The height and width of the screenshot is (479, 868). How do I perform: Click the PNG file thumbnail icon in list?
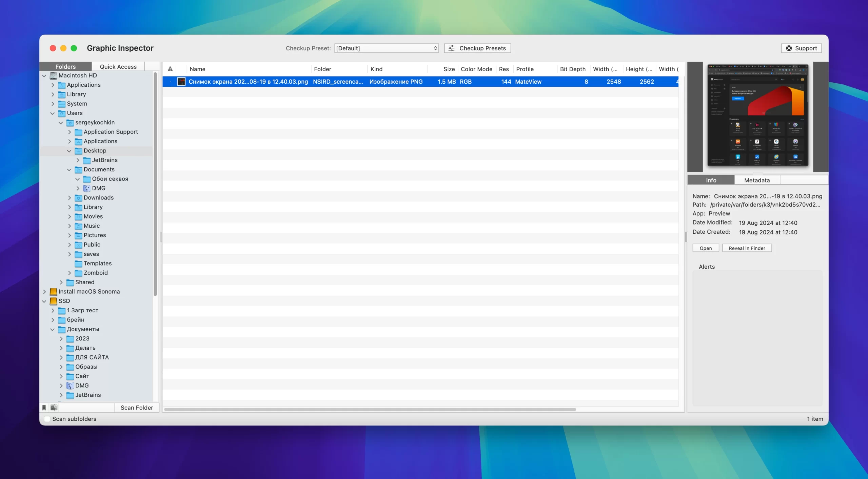181,82
